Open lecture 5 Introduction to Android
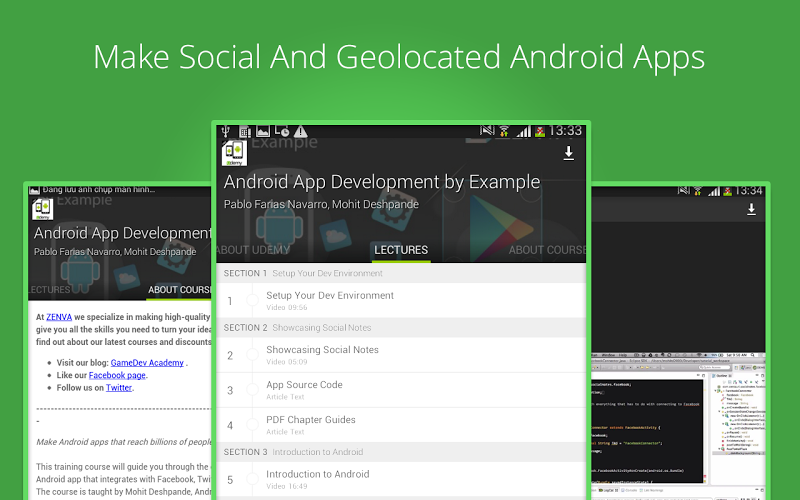 tap(401, 480)
